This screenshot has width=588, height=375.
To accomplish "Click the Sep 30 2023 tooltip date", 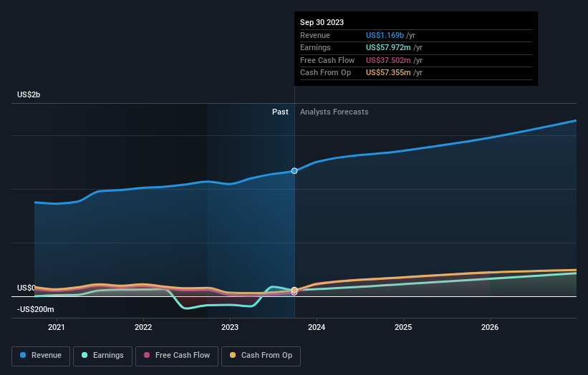I will click(322, 22).
